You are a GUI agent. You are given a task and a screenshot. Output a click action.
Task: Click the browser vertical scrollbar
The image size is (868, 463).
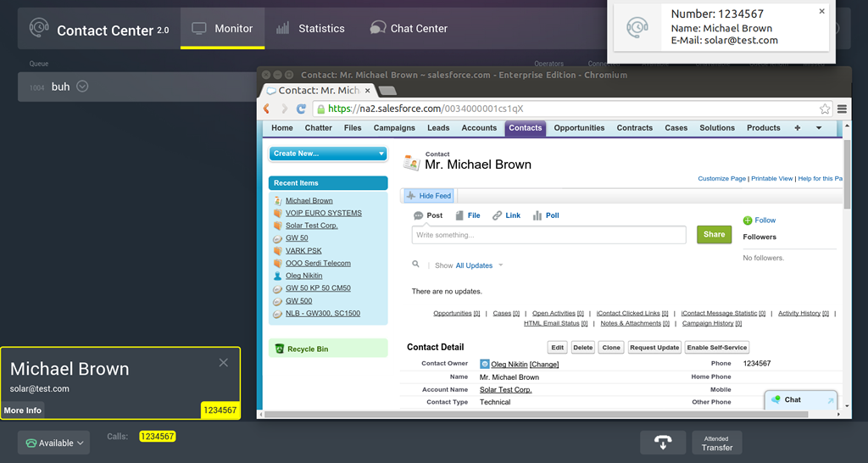(x=847, y=175)
